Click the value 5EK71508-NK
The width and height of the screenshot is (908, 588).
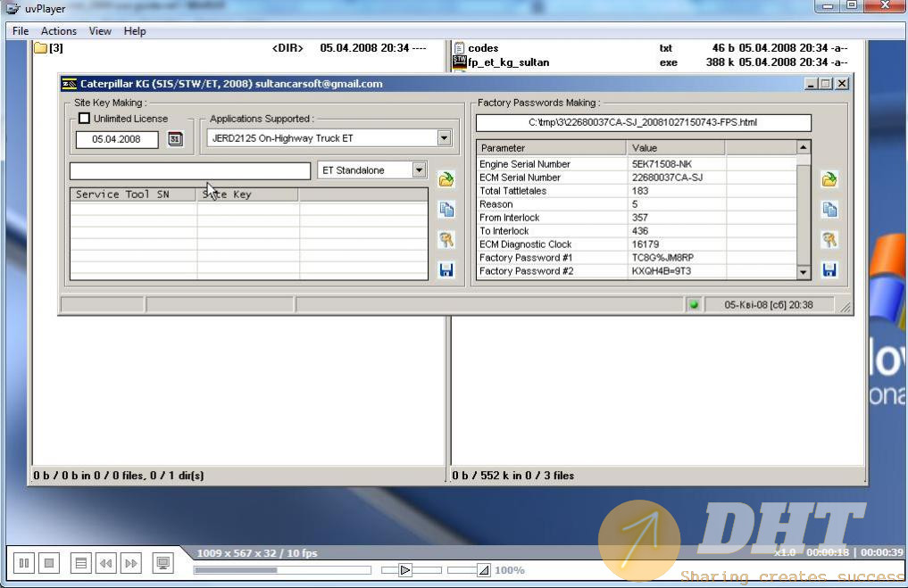pyautogui.click(x=662, y=164)
